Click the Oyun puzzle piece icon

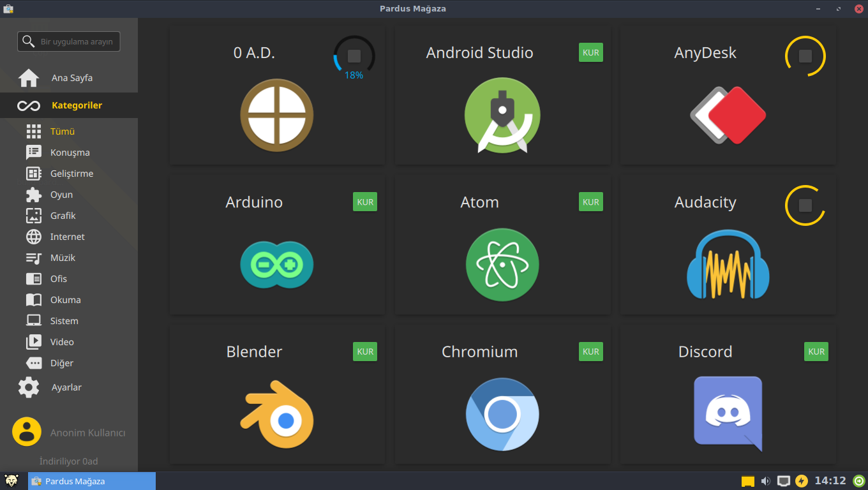(x=34, y=195)
